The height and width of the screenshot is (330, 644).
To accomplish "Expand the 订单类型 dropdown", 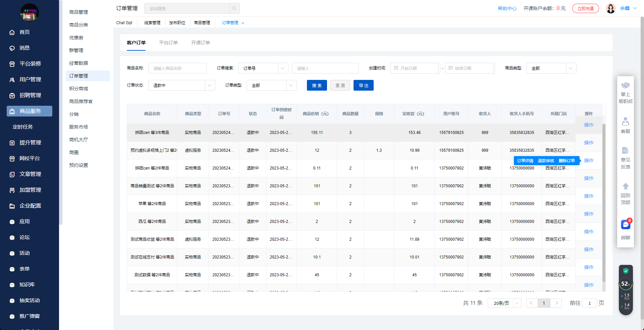I will [x=271, y=86].
